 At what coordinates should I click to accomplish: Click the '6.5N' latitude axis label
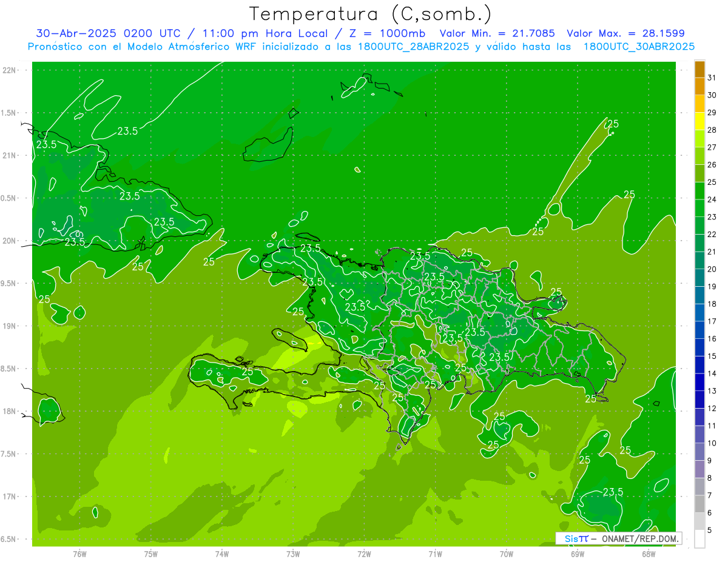click(x=8, y=539)
